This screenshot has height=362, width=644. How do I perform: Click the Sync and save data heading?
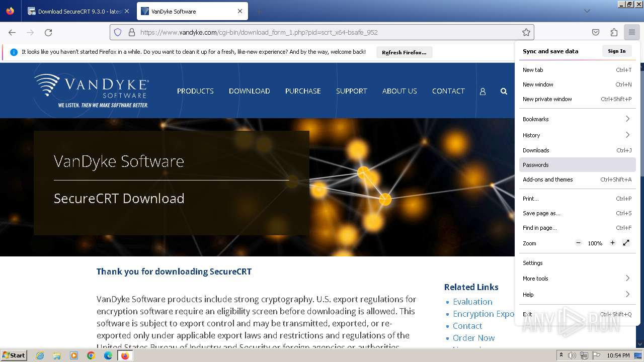(550, 51)
